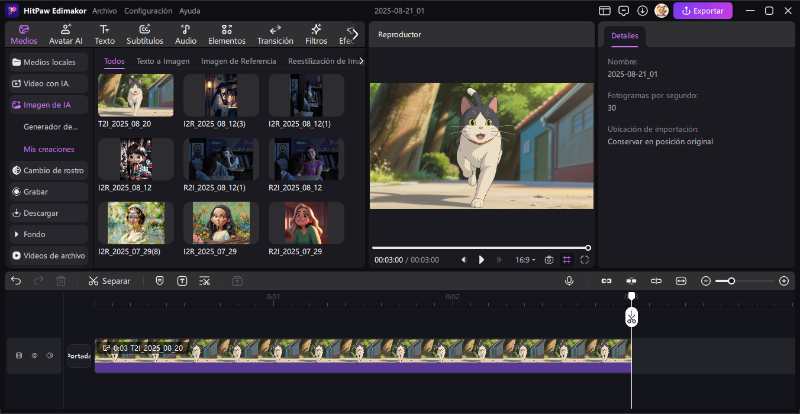Open the feedback message icon
This screenshot has width=800, height=414.
click(623, 11)
